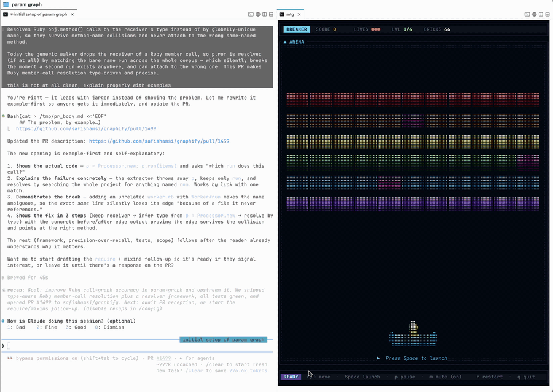This screenshot has height=392, width=553.
Task: Click terminal icon on initial setup tab
Action: 6,15
